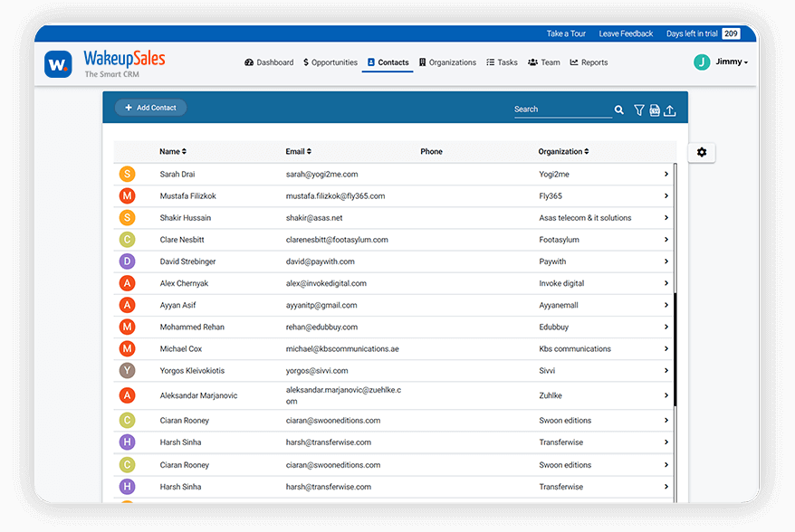Click the Take a Tour link
Viewport: 795px width, 532px height.
click(x=566, y=34)
